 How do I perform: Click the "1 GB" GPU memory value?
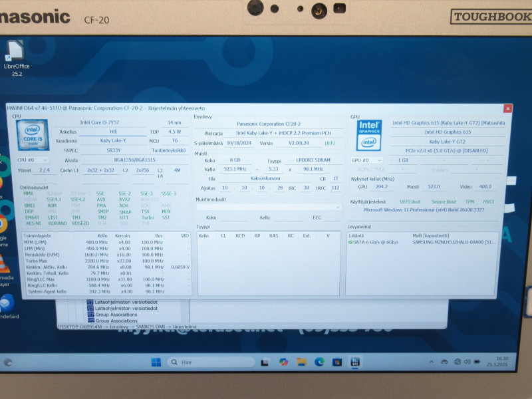[x=403, y=160]
